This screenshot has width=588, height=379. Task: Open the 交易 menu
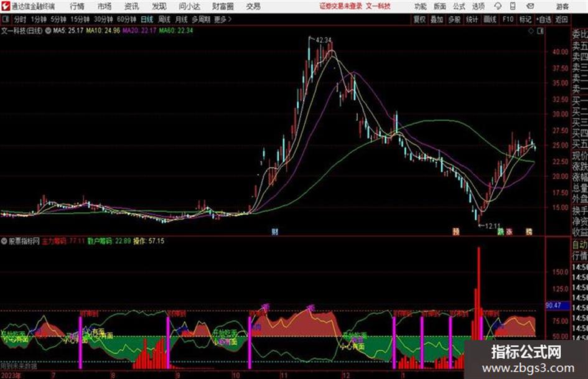(x=253, y=6)
